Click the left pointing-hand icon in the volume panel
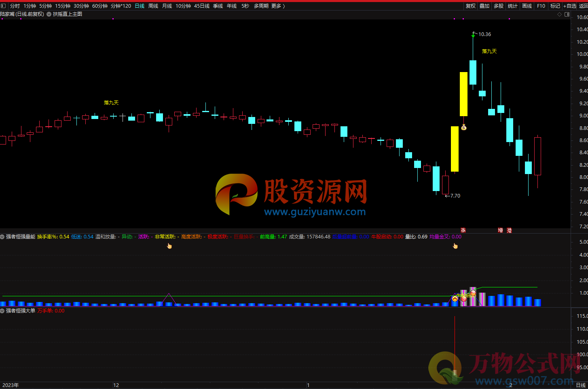Image resolution: width=588 pixels, height=389 pixels. (169, 246)
